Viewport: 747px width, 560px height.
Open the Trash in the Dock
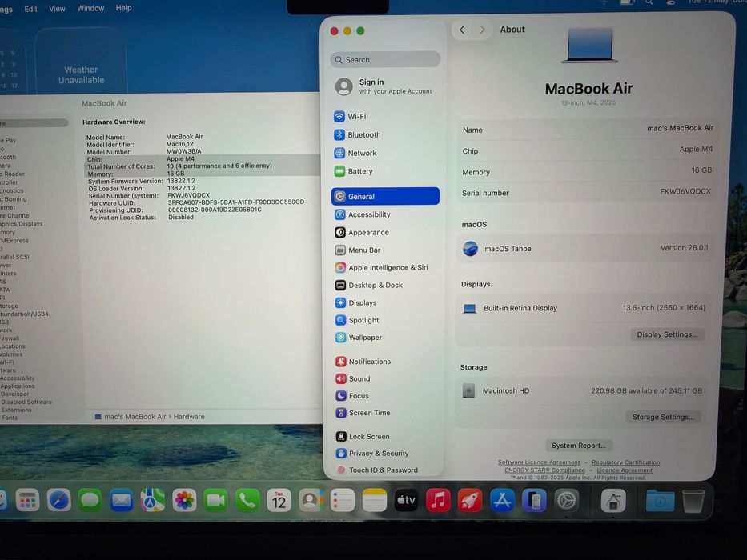tap(693, 501)
